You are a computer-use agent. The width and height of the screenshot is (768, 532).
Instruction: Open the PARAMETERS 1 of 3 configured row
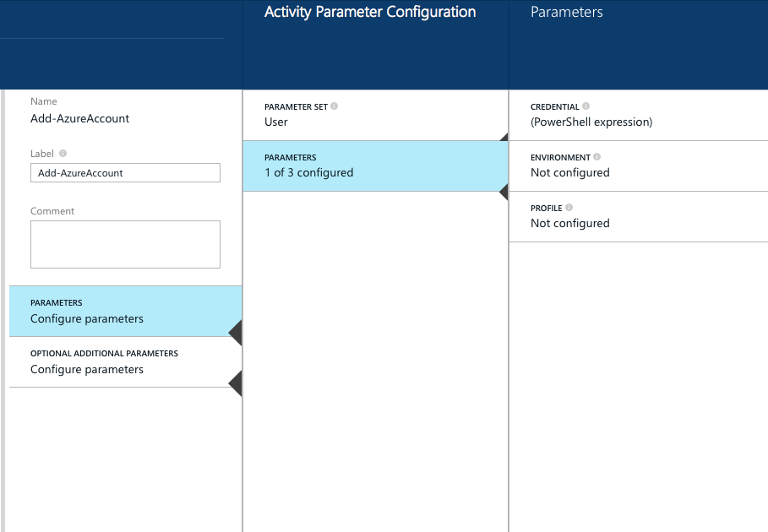(x=376, y=166)
